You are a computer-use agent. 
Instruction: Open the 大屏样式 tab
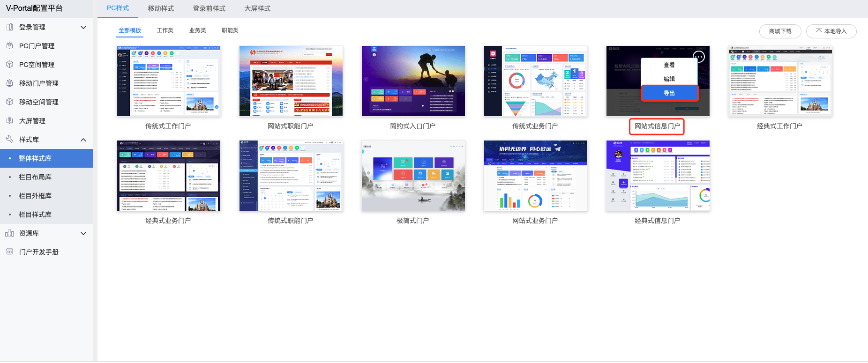pyautogui.click(x=257, y=8)
